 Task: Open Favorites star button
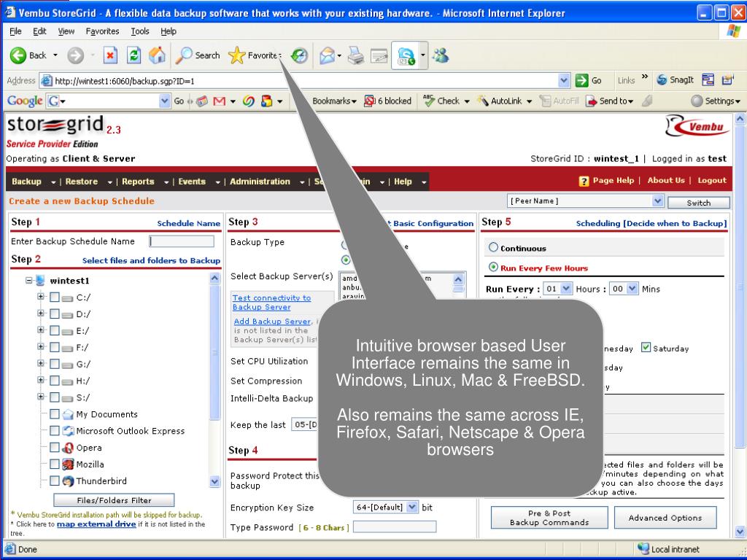point(255,55)
